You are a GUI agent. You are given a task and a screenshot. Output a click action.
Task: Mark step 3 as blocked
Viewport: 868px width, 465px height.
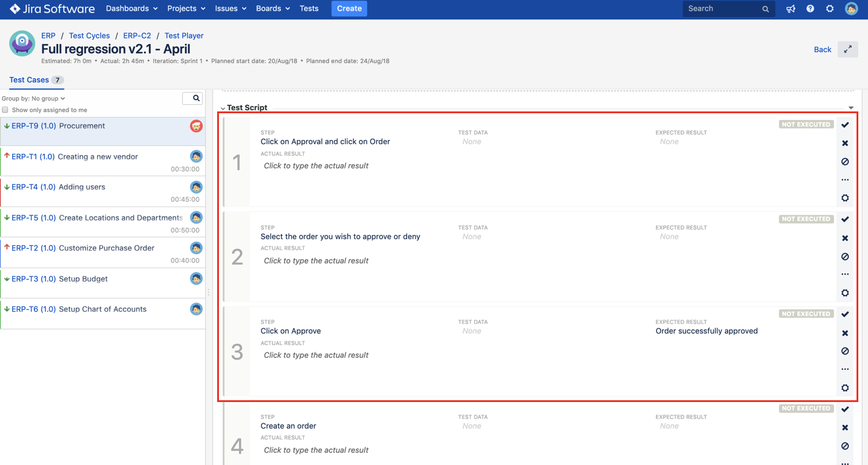tap(845, 351)
